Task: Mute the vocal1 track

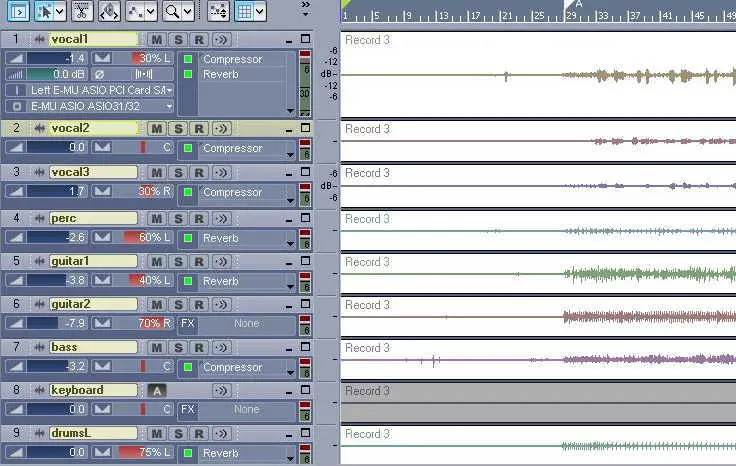Action: coord(157,40)
